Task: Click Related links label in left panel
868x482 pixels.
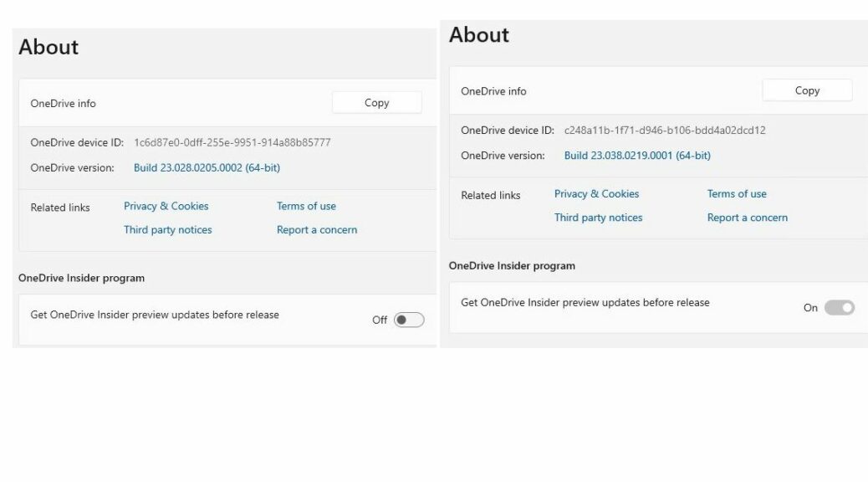Action: pos(59,208)
